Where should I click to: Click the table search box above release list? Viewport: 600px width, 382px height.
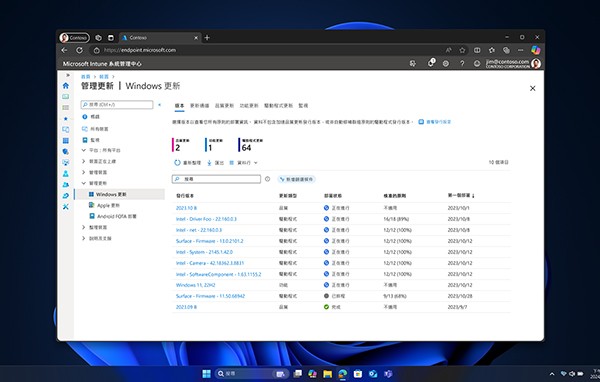coord(217,179)
